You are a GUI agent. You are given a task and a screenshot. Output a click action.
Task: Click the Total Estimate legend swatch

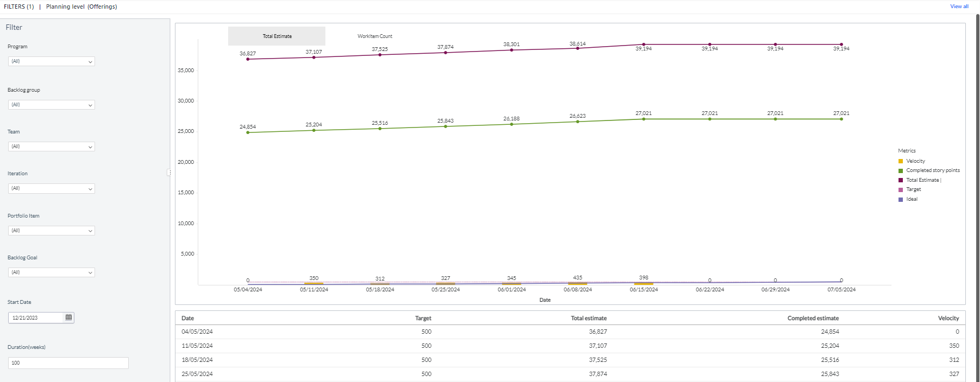(901, 180)
